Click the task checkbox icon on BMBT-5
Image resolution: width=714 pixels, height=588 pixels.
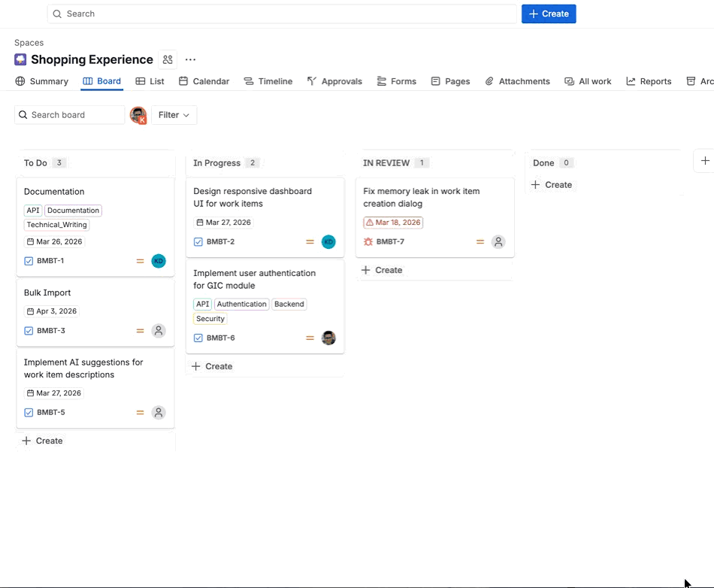pos(29,413)
